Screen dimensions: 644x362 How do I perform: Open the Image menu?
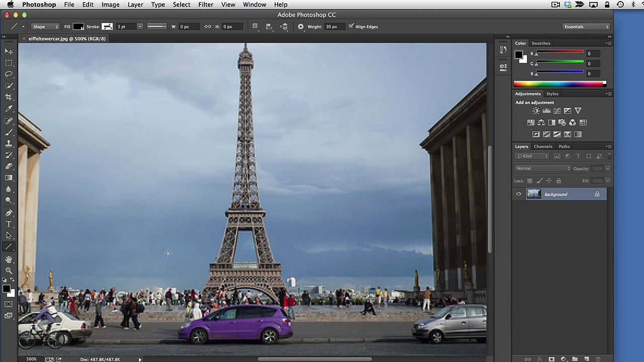[110, 5]
